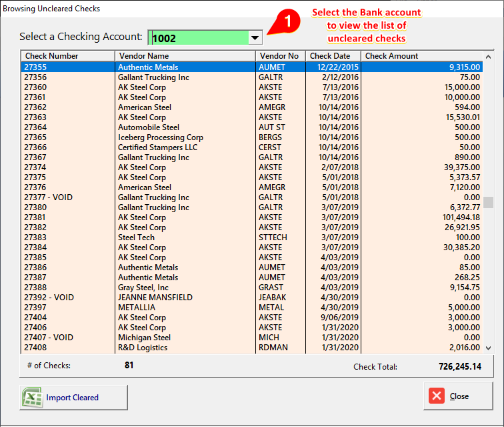
Task: Click amount 101,494.18
Action: pyautogui.click(x=461, y=218)
